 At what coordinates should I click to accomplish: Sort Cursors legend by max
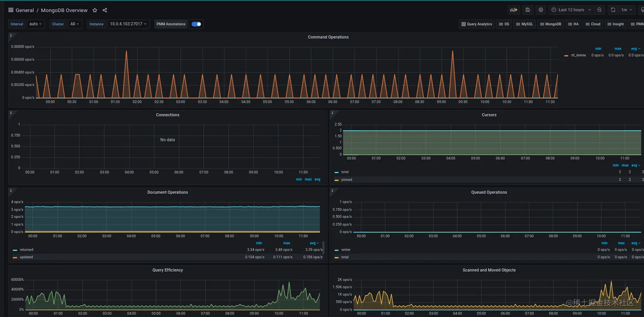(625, 165)
